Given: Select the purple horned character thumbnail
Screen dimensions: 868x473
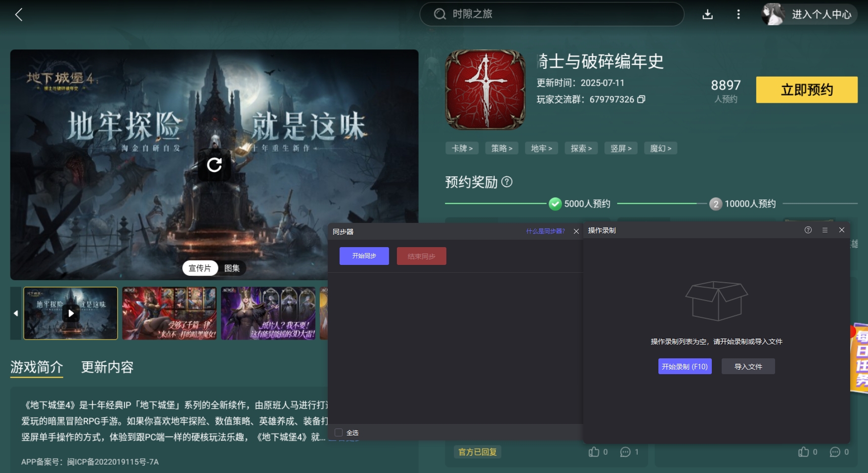Looking at the screenshot, I should coord(268,313).
